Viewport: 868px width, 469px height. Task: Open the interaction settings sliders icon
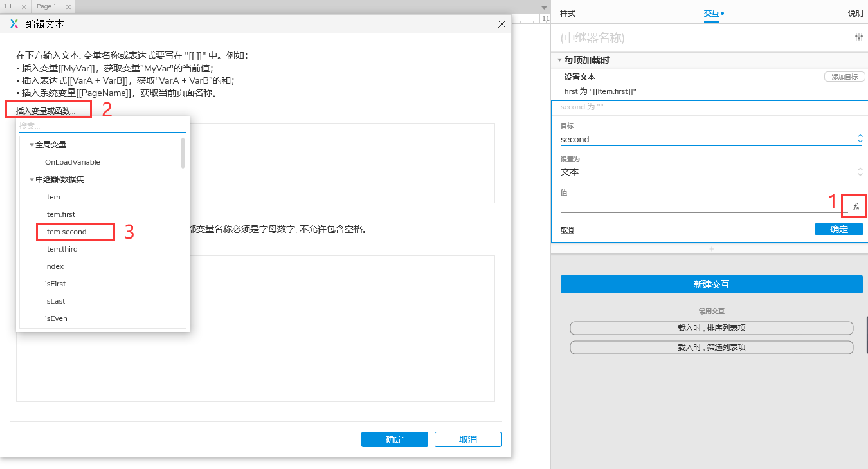coord(858,38)
